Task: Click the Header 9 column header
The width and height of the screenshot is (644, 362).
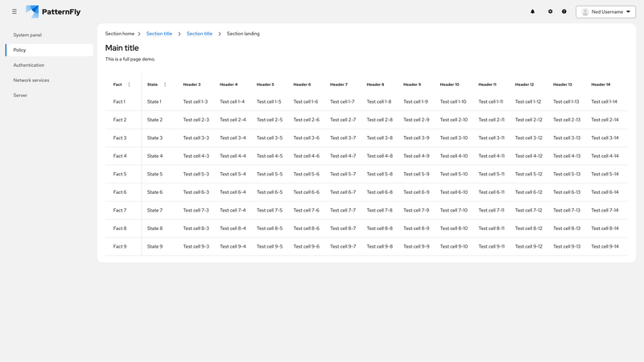Action: [412, 84]
